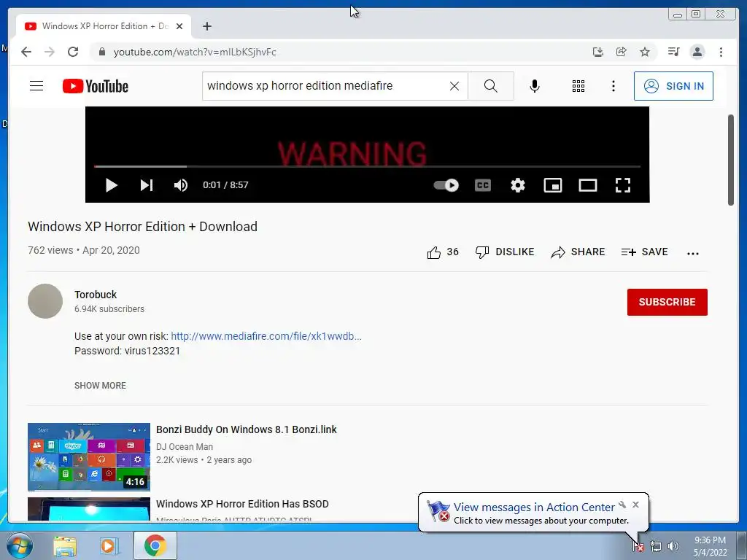Open a new browser tab
The height and width of the screenshot is (560, 747).
[x=206, y=26]
